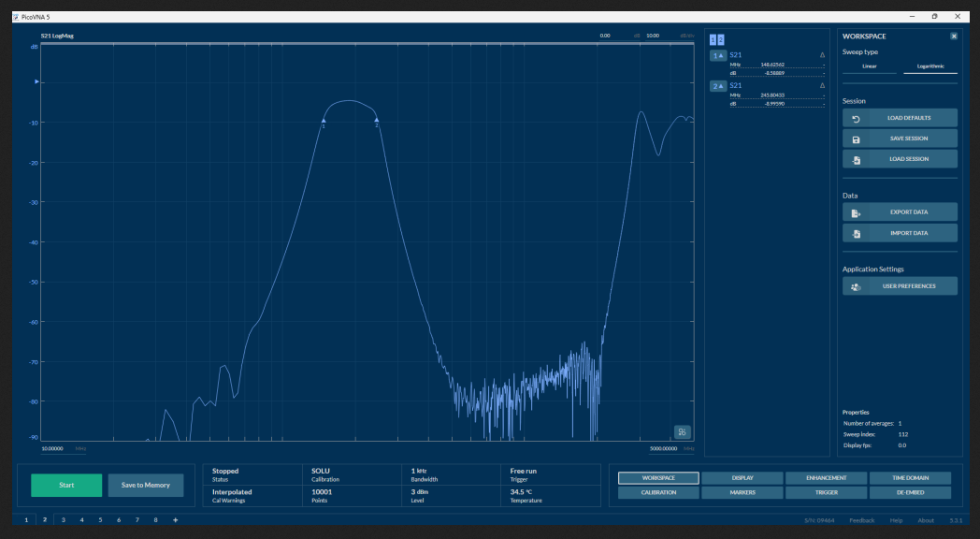The width and height of the screenshot is (980, 539).
Task: Click marker 2 triangle on the trace
Action: coord(376,120)
